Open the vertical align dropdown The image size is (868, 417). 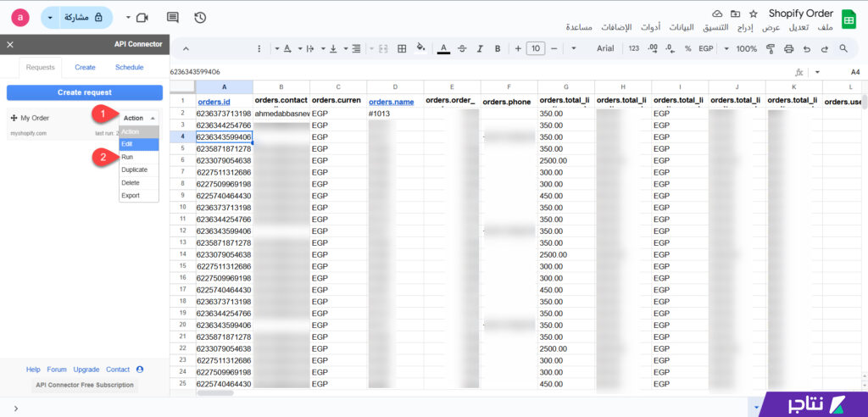tap(330, 48)
